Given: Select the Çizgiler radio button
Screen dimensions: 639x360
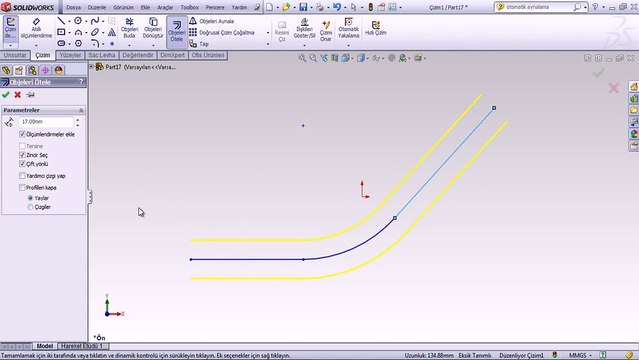Looking at the screenshot, I should tap(30, 207).
